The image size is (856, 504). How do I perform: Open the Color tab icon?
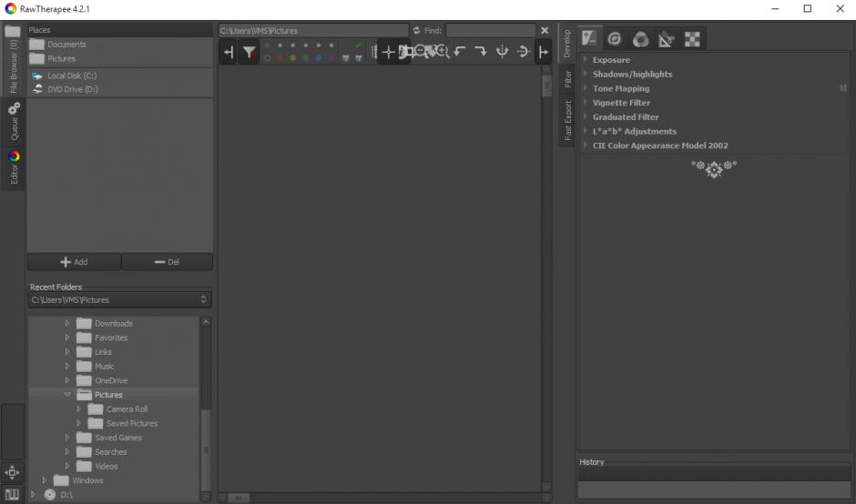pyautogui.click(x=640, y=39)
